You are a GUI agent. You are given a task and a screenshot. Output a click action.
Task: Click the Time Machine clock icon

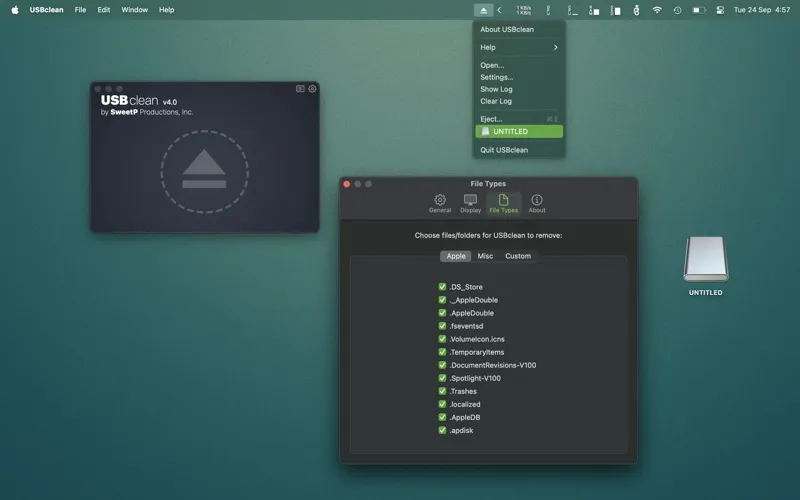pos(677,10)
